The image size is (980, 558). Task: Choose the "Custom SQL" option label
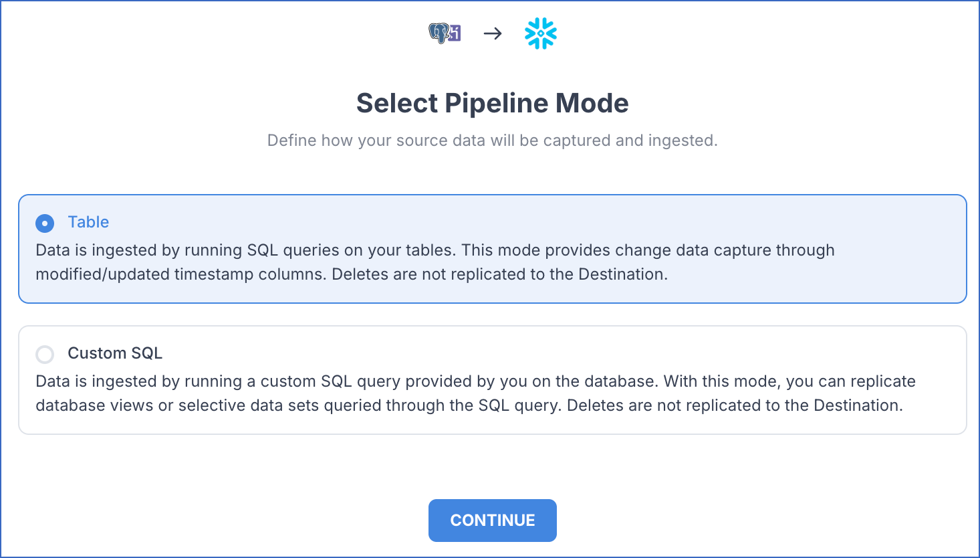[115, 353]
